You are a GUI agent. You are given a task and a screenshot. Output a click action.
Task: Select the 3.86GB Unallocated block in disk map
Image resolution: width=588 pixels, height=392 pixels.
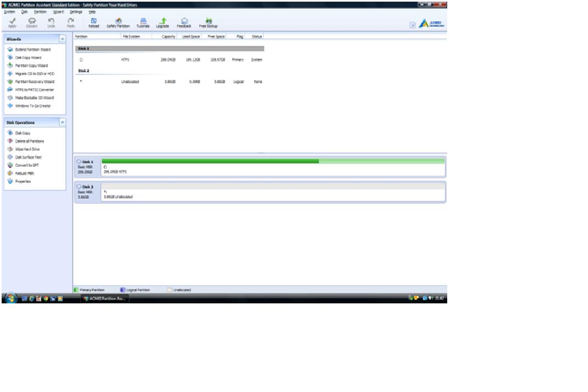click(x=273, y=192)
